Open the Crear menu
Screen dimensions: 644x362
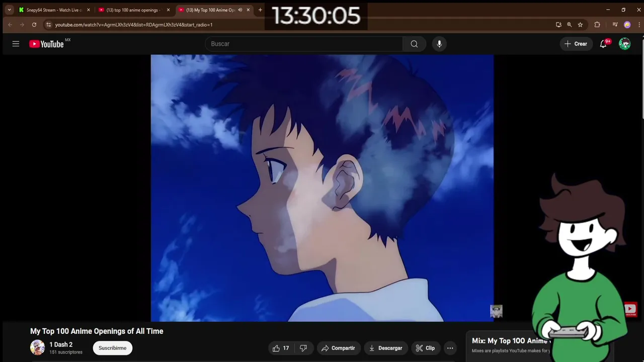(576, 44)
